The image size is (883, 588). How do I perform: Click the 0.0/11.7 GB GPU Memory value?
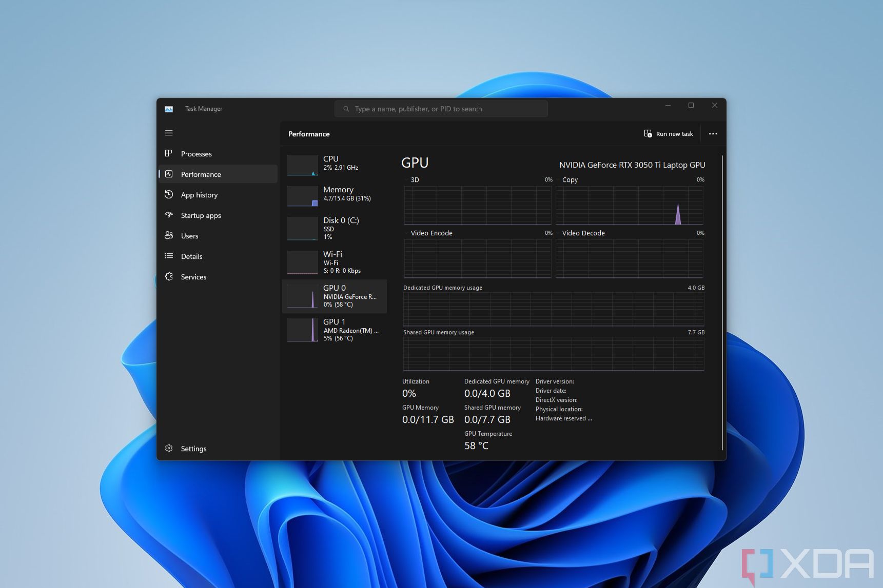coord(428,420)
